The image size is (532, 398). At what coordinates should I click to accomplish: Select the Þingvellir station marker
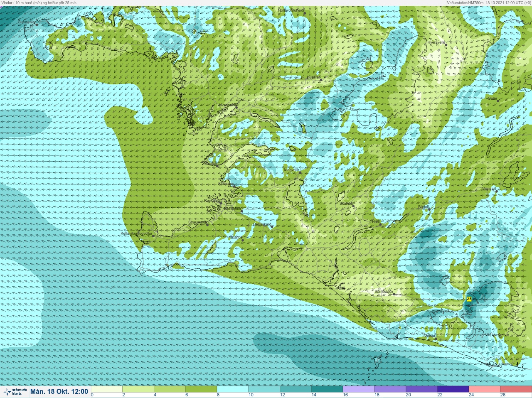[300, 172]
